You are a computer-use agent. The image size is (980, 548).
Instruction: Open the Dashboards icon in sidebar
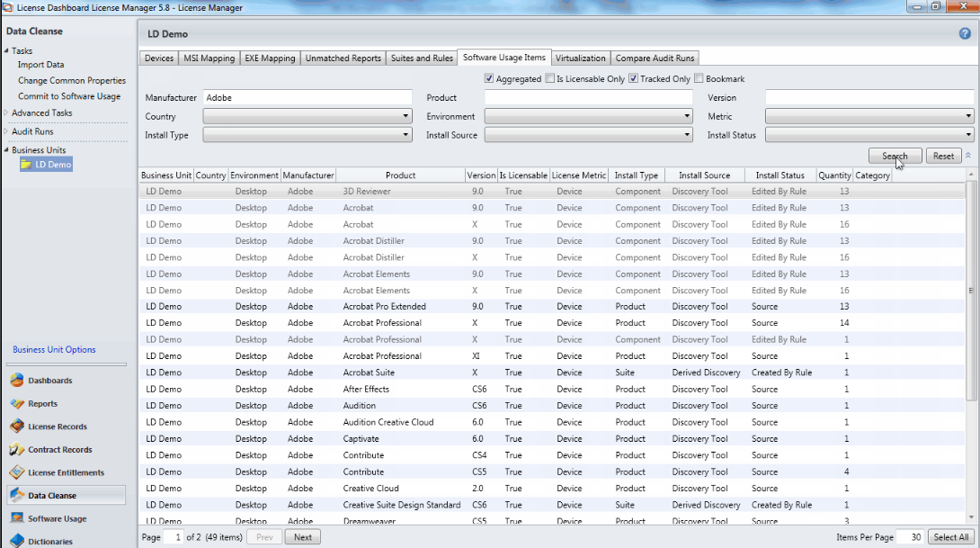[x=16, y=381]
